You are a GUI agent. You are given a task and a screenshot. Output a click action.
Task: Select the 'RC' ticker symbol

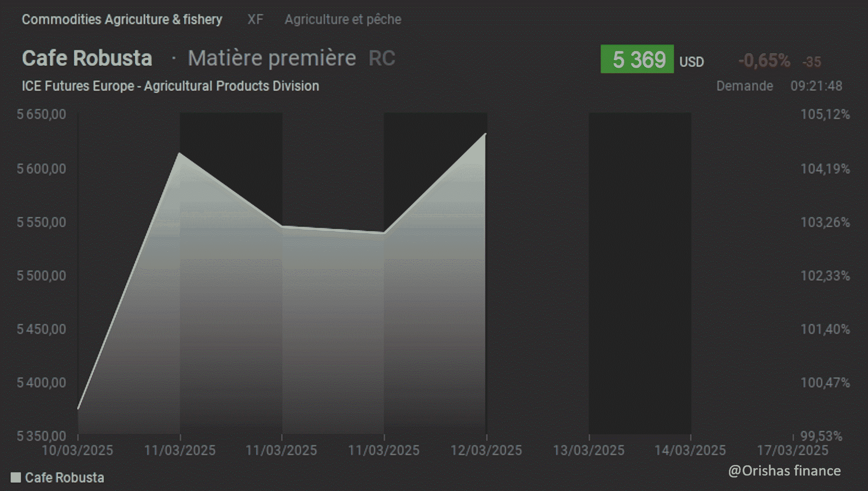tap(382, 59)
